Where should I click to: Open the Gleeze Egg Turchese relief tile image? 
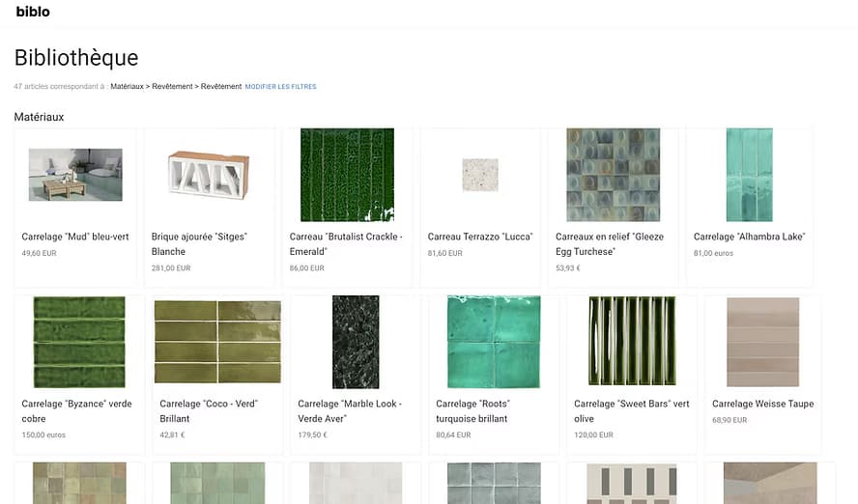(x=613, y=175)
